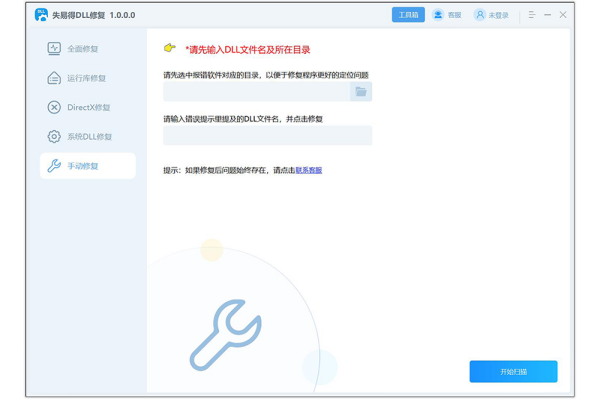
Task: Open the 联系客服 link
Action: 309,170
